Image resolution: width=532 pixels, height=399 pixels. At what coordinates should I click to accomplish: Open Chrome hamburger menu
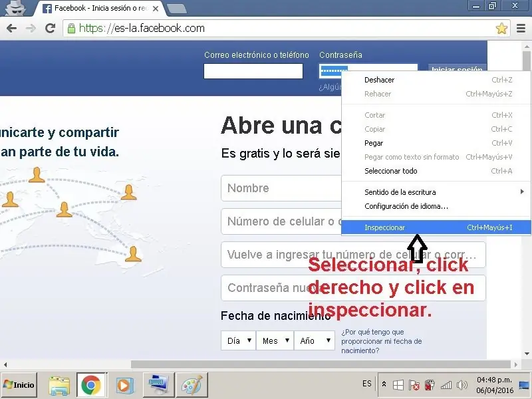(521, 29)
